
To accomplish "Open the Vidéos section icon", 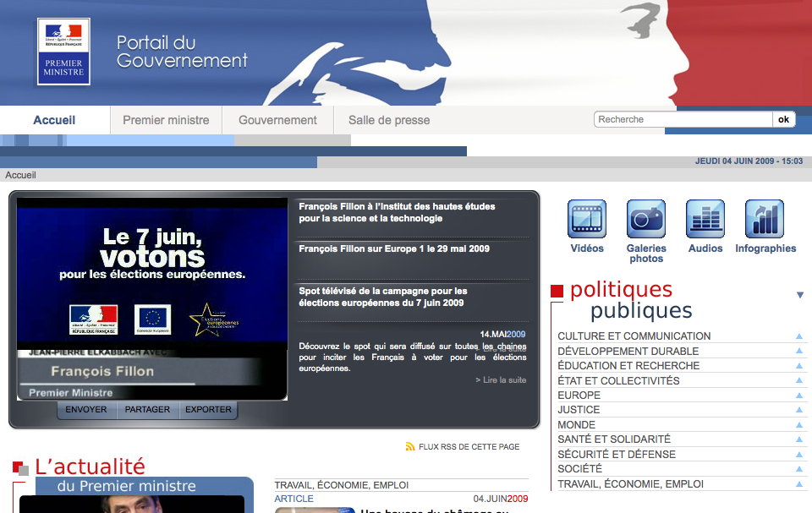I will (x=586, y=221).
